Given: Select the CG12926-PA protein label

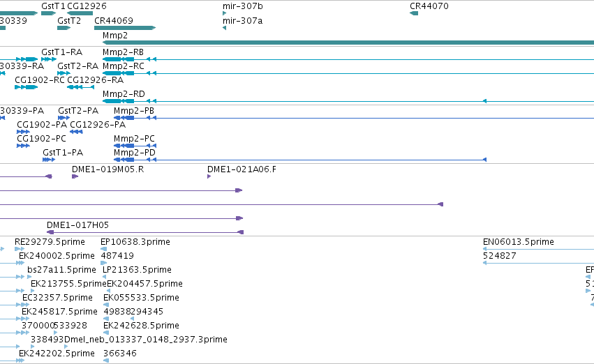Looking at the screenshot, I should (98, 125).
